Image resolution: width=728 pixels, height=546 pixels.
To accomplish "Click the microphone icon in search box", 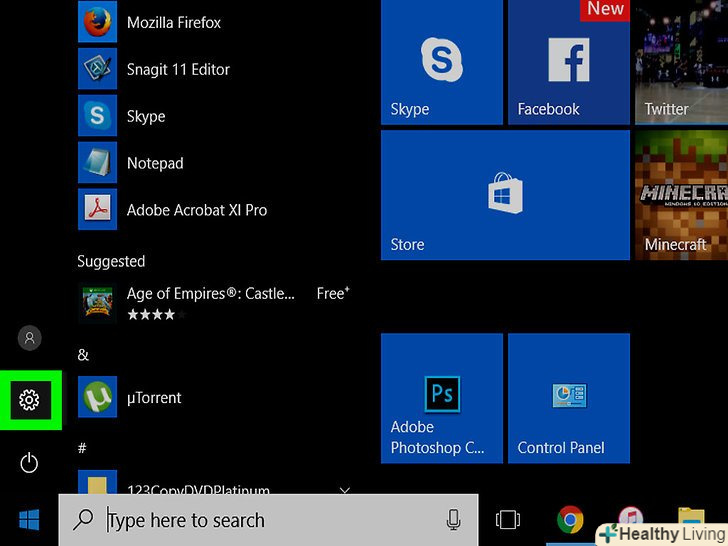I will (453, 520).
